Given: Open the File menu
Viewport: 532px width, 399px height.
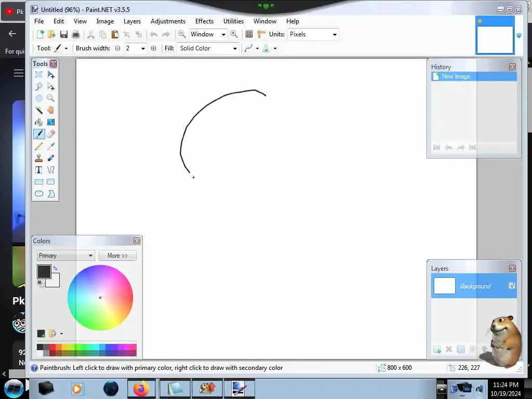Looking at the screenshot, I should (39, 21).
